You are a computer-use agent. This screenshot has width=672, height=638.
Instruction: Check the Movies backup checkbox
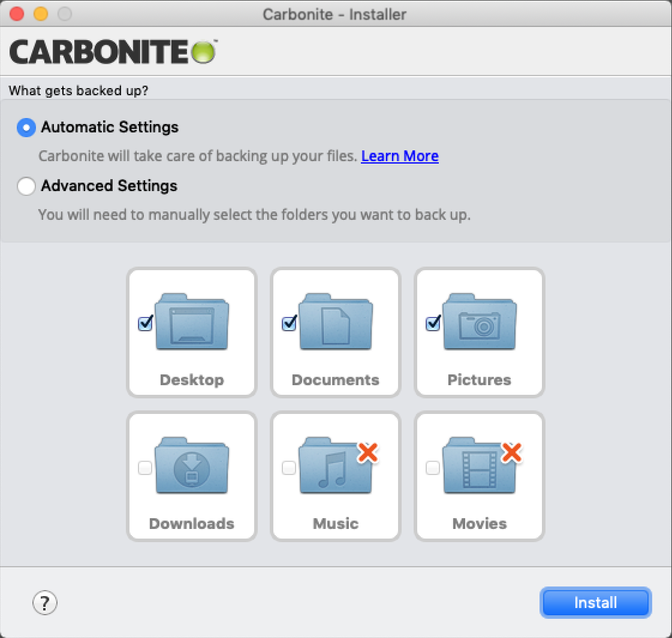(x=433, y=467)
